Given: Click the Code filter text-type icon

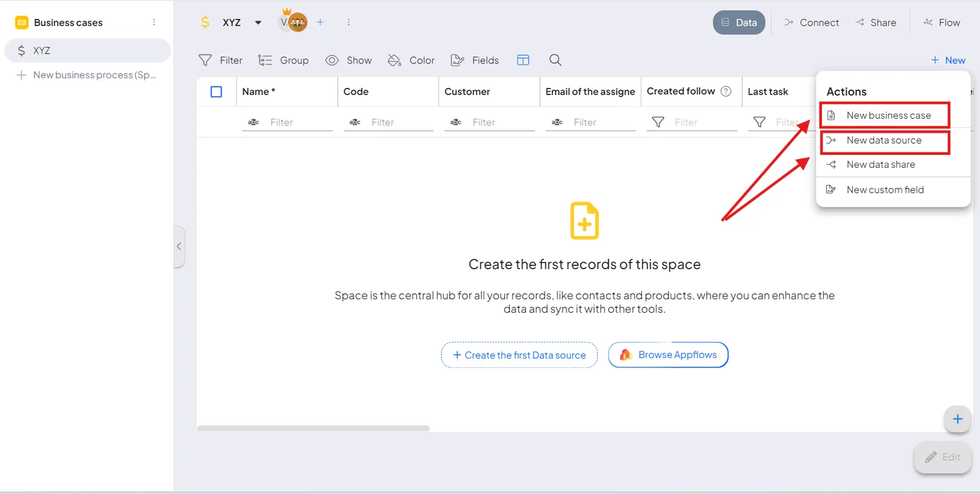Looking at the screenshot, I should click(355, 122).
